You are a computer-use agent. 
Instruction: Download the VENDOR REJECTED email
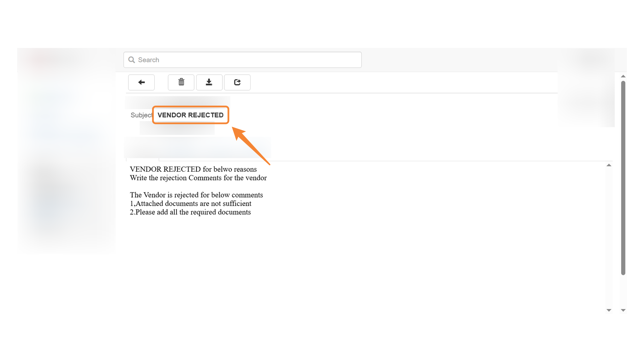tap(209, 82)
